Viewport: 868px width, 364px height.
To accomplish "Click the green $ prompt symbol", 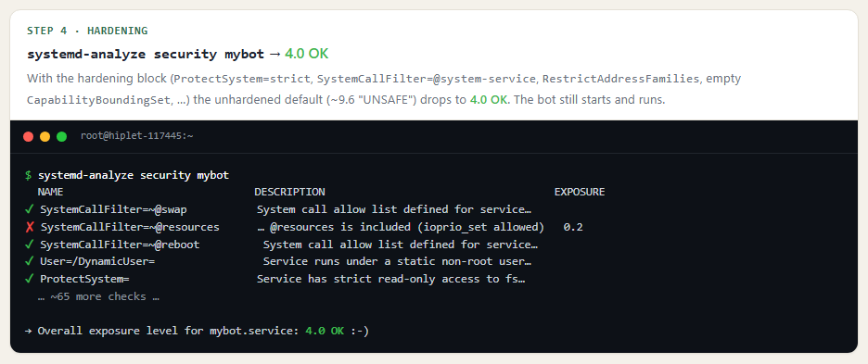I will pos(28,175).
